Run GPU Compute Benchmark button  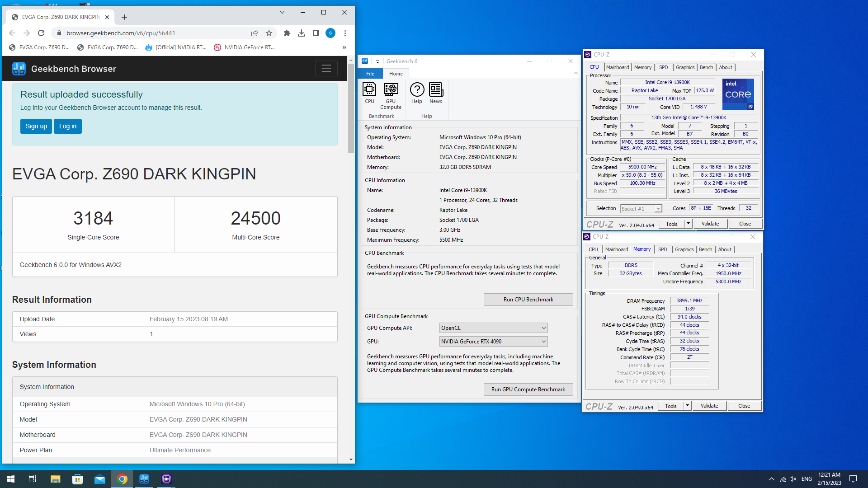[x=528, y=389]
